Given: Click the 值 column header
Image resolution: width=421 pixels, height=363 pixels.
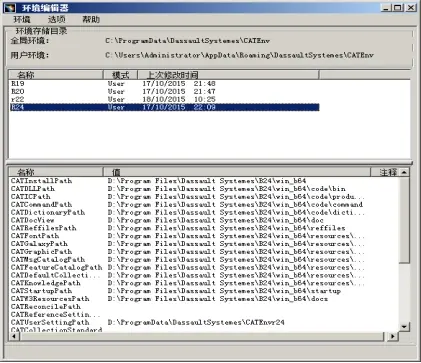Looking at the screenshot, I should tap(237, 172).
